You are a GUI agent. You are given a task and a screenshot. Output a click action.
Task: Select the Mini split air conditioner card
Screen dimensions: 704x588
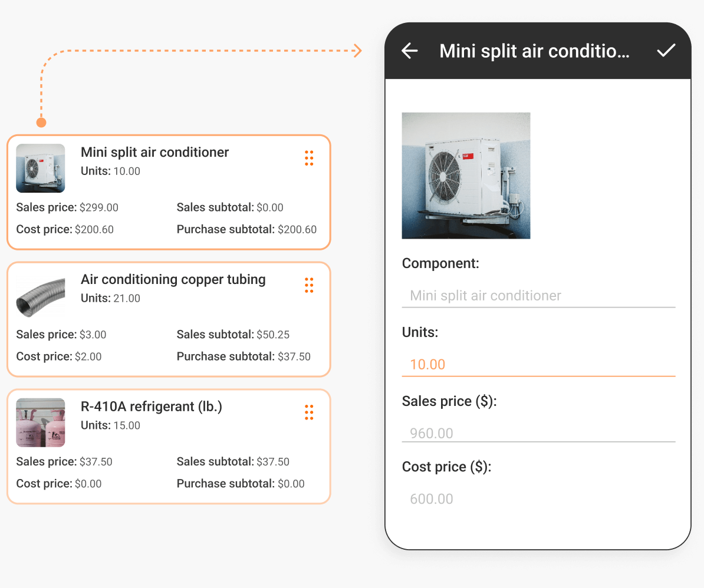[x=168, y=192]
